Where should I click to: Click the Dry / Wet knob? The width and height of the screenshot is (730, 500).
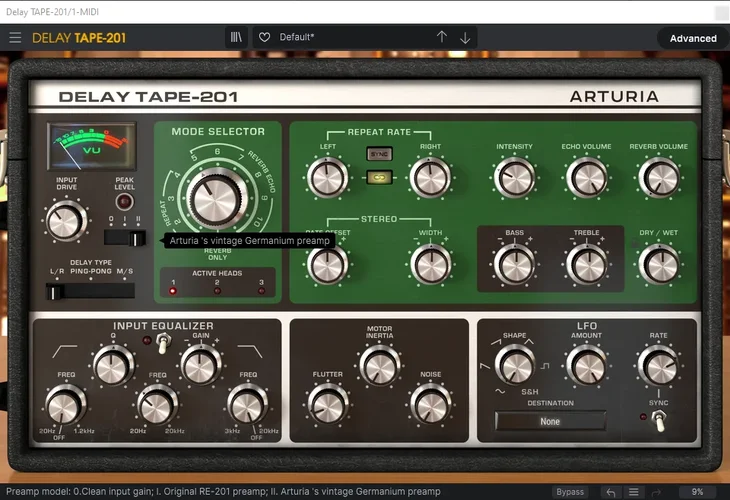[x=657, y=265]
